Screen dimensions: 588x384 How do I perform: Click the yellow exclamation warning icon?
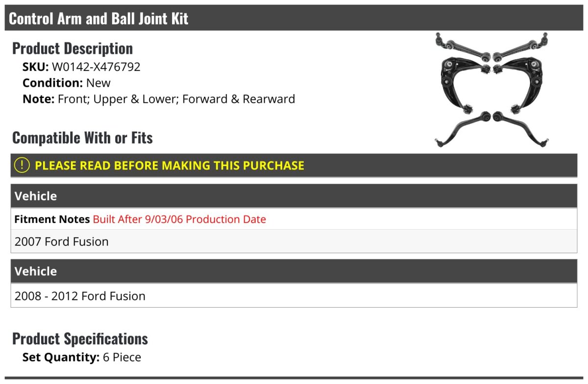[22, 165]
